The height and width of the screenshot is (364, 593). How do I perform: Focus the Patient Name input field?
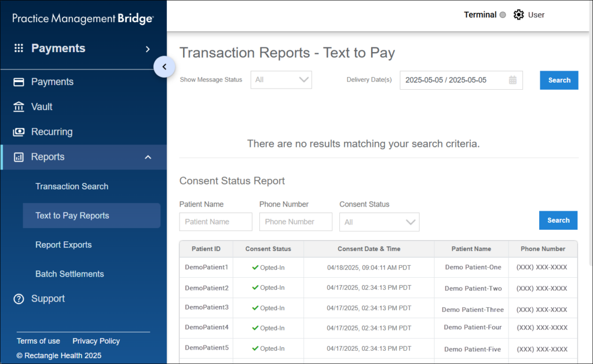(215, 222)
